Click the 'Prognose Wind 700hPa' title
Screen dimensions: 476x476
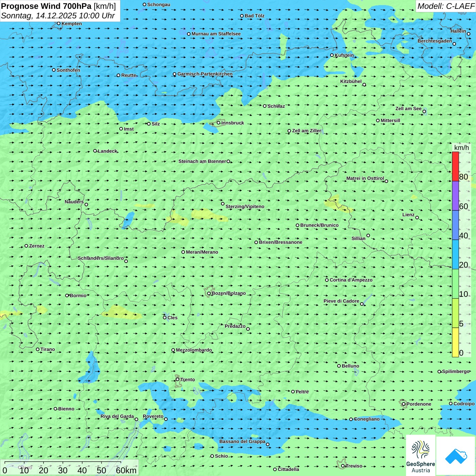(x=47, y=6)
